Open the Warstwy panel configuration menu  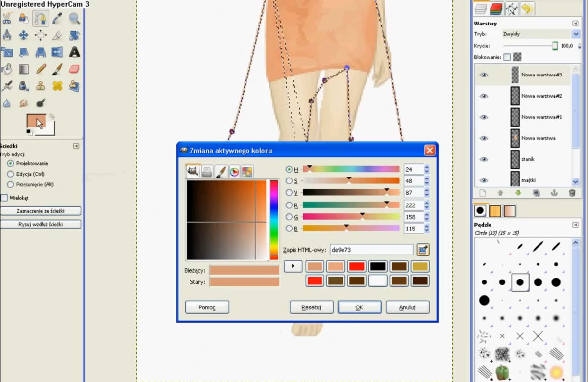coord(575,23)
